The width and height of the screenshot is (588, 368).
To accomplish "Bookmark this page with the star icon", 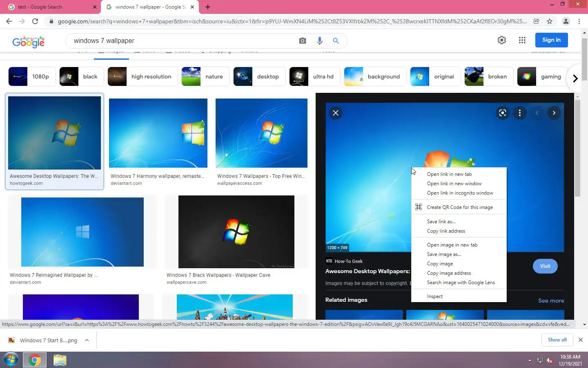I will pos(550,21).
